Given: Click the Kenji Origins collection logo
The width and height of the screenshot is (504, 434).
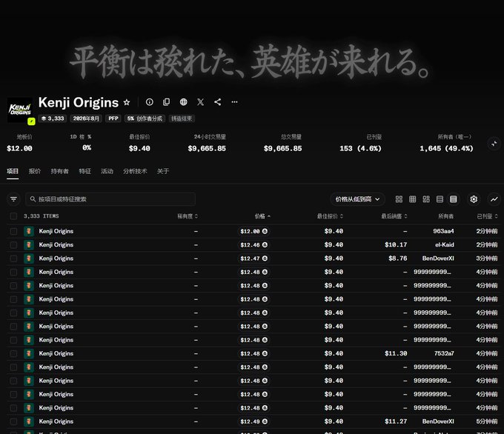Looking at the screenshot, I should pos(20,110).
